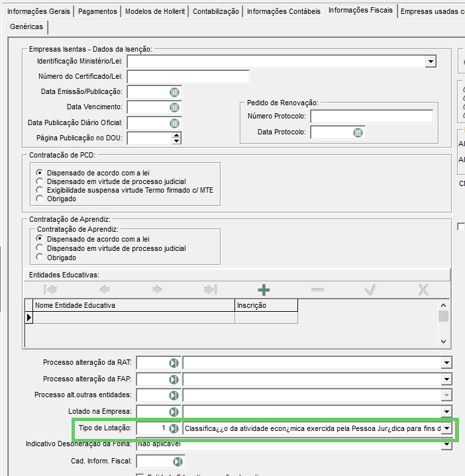465x476 pixels.
Task: Open lookup for Lotado na Empresa
Action: 174,412
